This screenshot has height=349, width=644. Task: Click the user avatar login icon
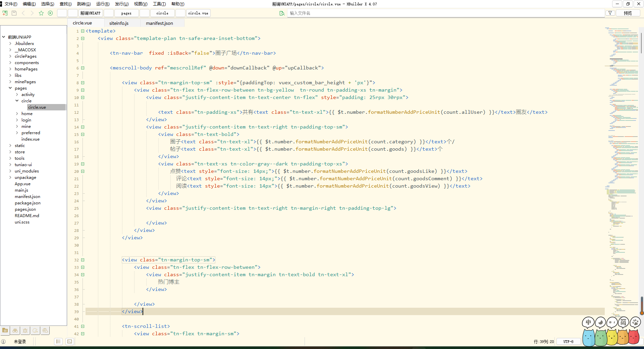tap(4, 342)
